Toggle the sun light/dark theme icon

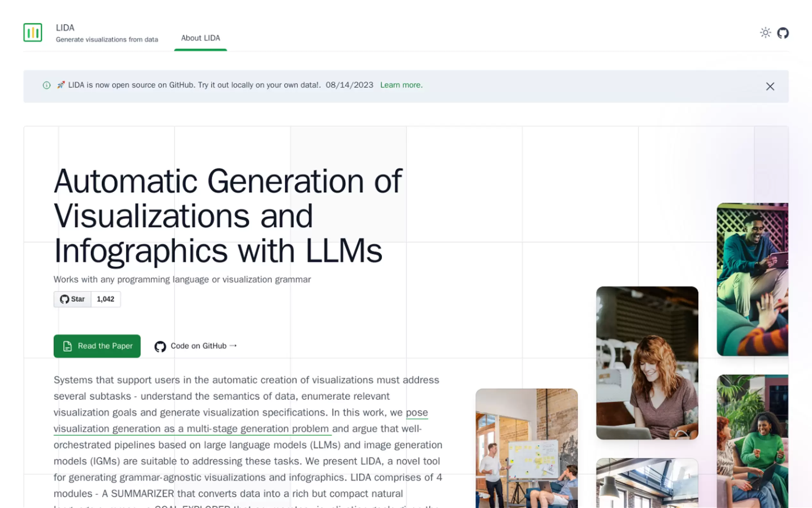pyautogui.click(x=765, y=33)
